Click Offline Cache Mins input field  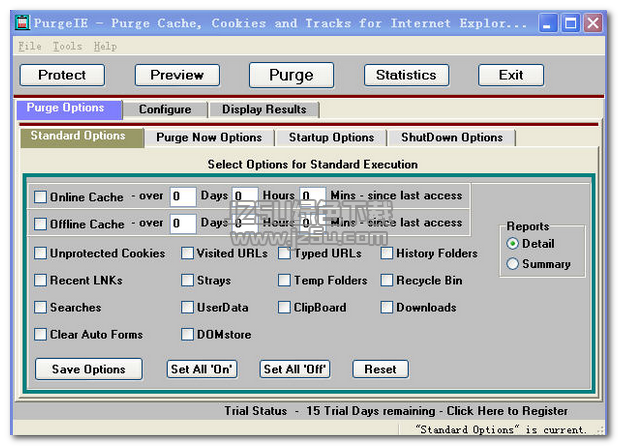click(x=313, y=223)
